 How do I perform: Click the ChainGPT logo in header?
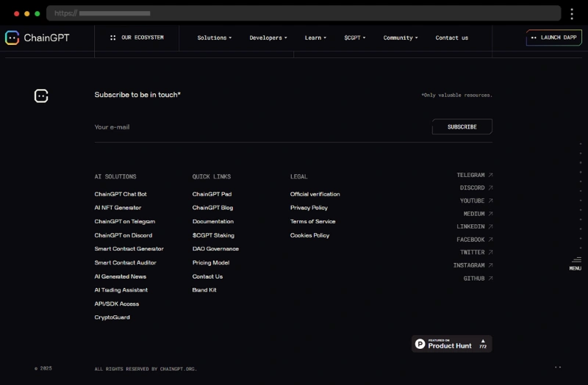click(37, 38)
